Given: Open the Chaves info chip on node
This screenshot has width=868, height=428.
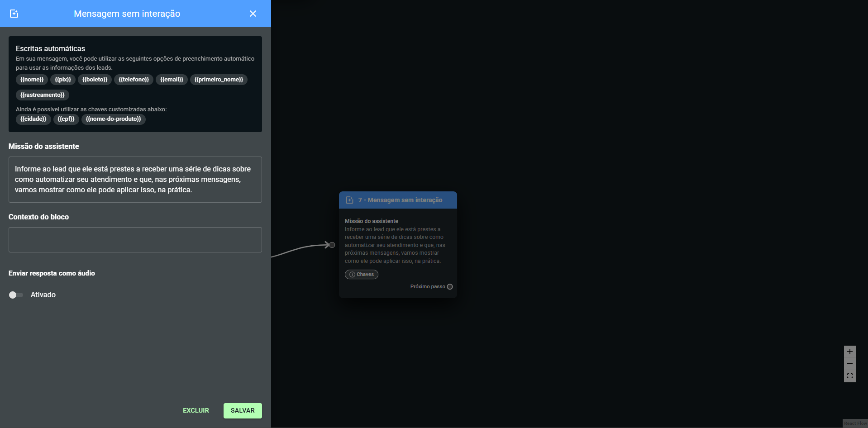Looking at the screenshot, I should 362,274.
